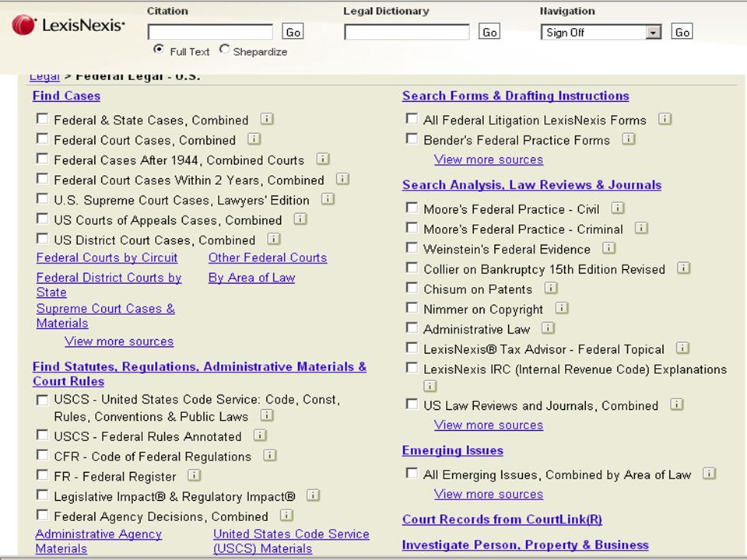Check the Federal Agency Decisions, Combined box
Image resolution: width=747 pixels, height=560 pixels.
coord(42,514)
